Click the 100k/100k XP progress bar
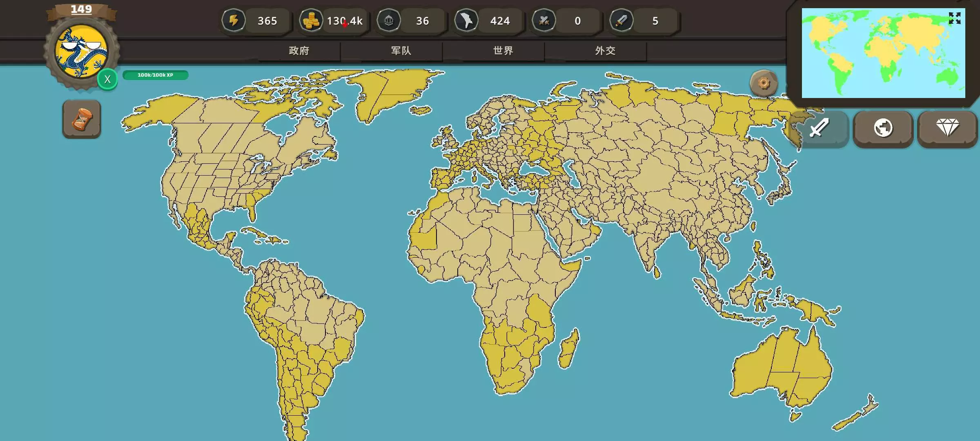980x441 pixels. [155, 75]
